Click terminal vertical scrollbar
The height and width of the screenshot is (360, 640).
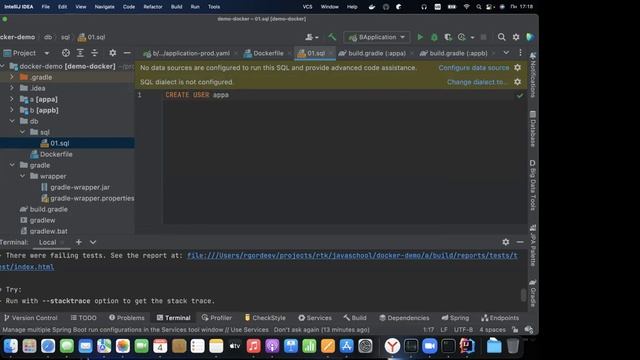[523, 295]
